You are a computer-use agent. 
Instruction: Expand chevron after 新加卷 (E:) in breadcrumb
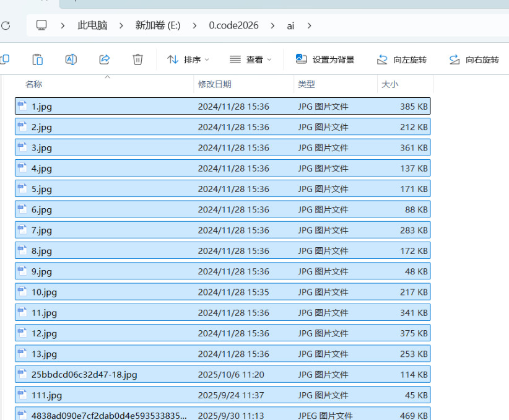click(194, 25)
